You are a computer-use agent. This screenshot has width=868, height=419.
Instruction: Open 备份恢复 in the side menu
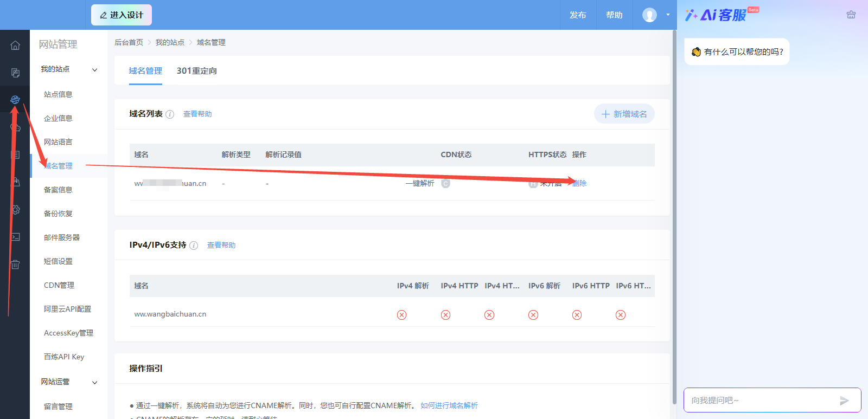click(x=58, y=214)
